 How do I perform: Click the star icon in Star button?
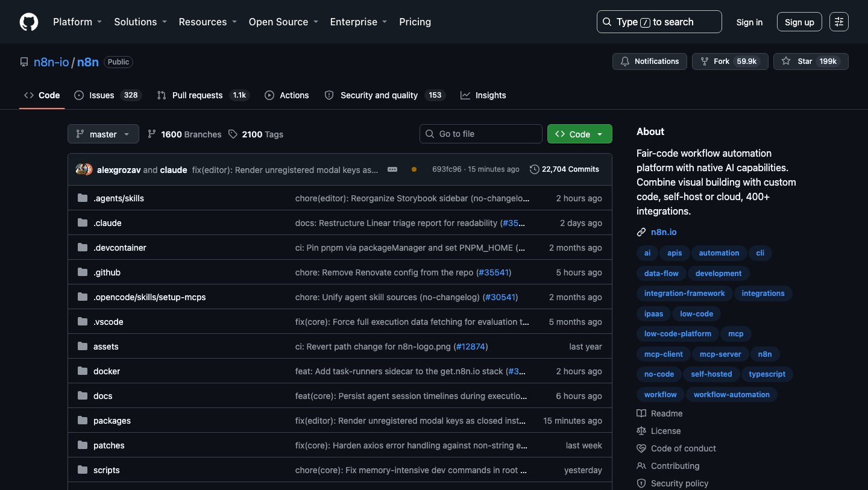click(786, 61)
